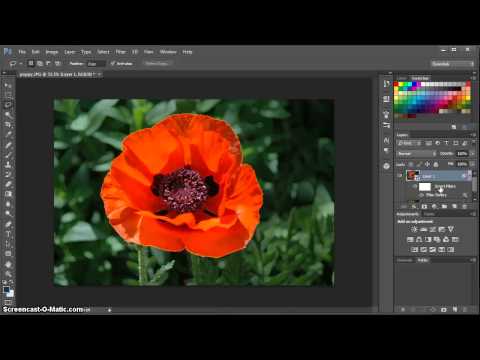Open the Help menu

187,52
